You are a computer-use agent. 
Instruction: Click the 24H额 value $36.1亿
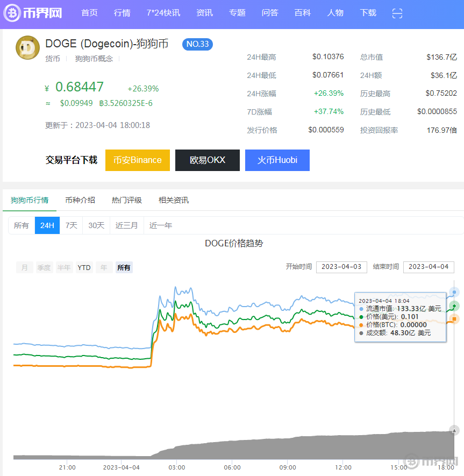tap(444, 75)
